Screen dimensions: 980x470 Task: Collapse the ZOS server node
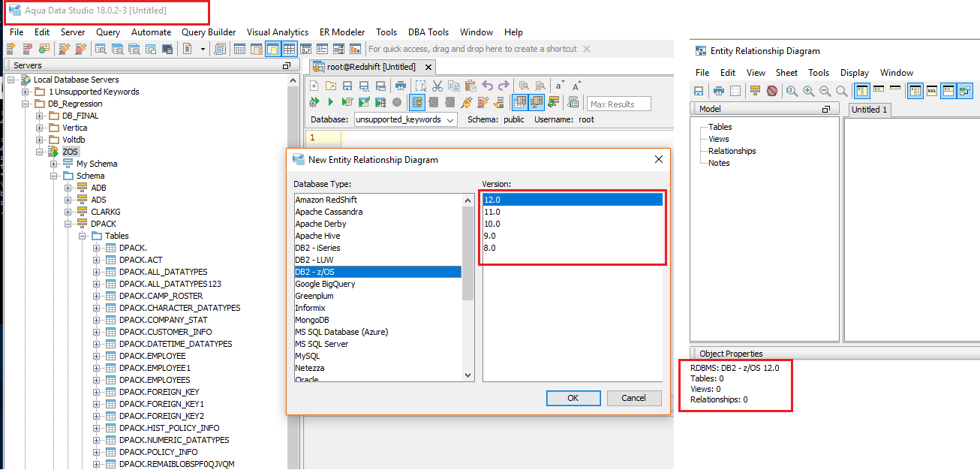[40, 152]
